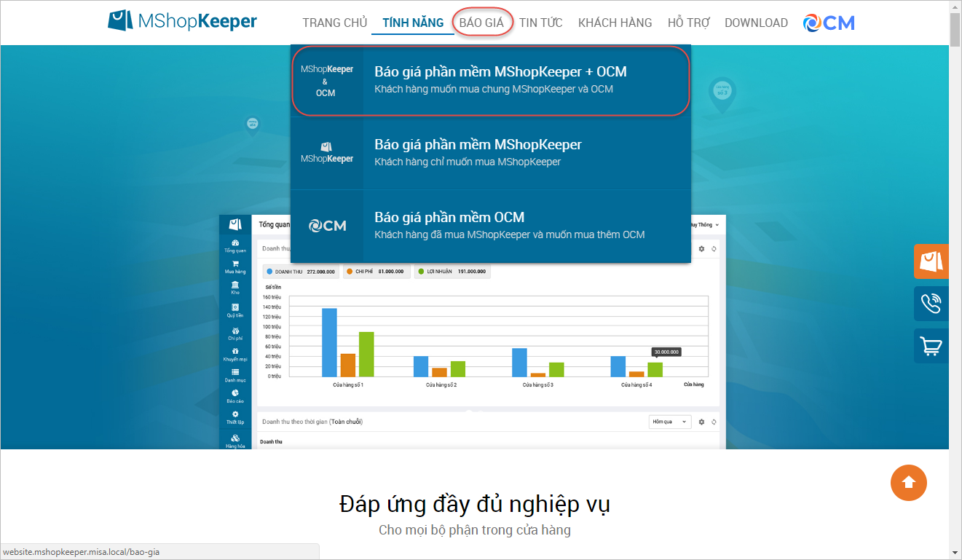Click the shop logo atop the dashboard sidebar
962x560 pixels.
(235, 224)
